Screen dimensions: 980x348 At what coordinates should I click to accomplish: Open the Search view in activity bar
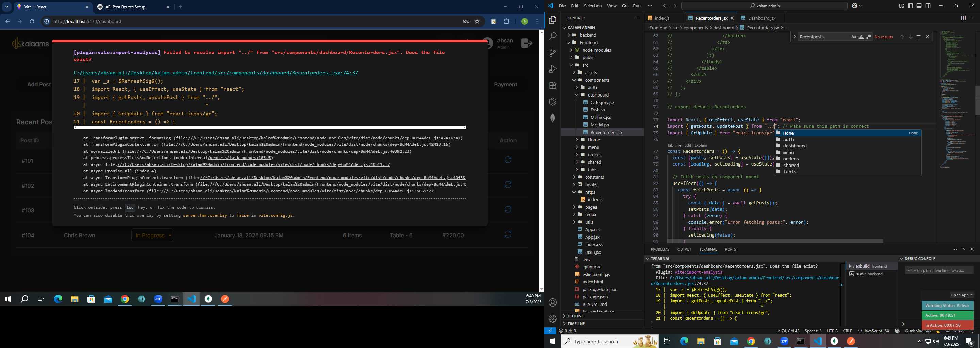pos(552,36)
